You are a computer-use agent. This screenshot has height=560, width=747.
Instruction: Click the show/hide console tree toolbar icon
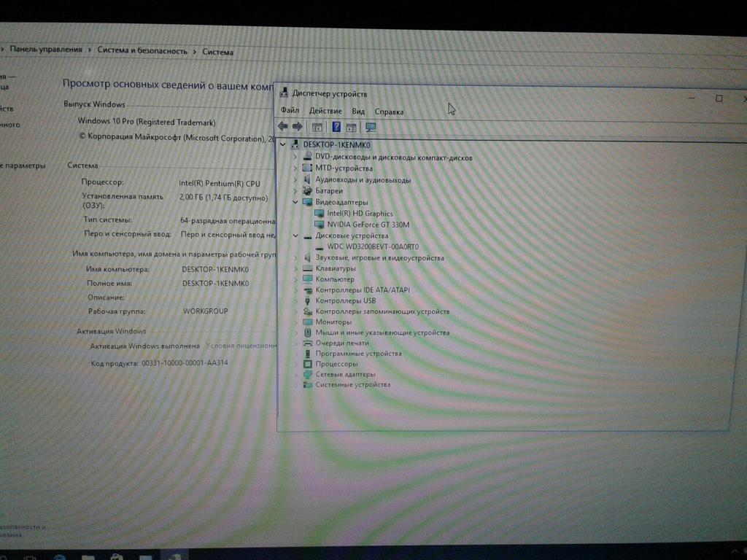(317, 127)
